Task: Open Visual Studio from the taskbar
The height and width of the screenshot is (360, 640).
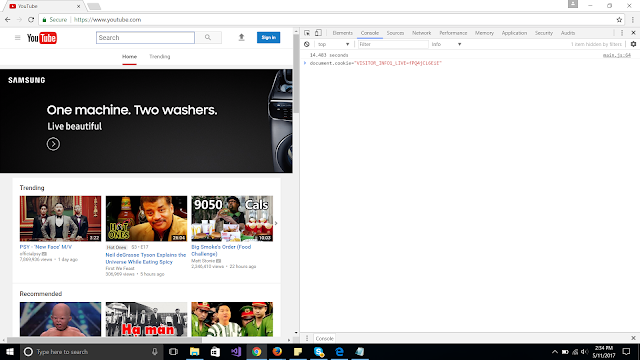Action: tap(236, 352)
